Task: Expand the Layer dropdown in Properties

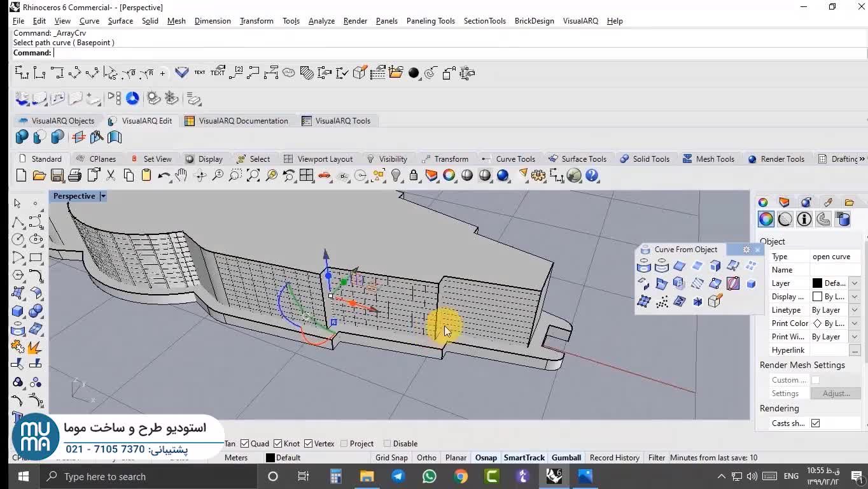Action: click(x=854, y=283)
